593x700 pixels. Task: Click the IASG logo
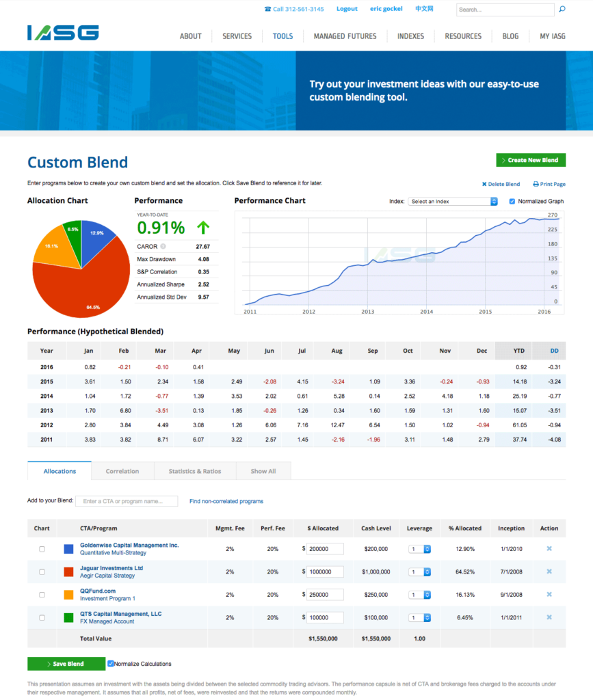[63, 33]
